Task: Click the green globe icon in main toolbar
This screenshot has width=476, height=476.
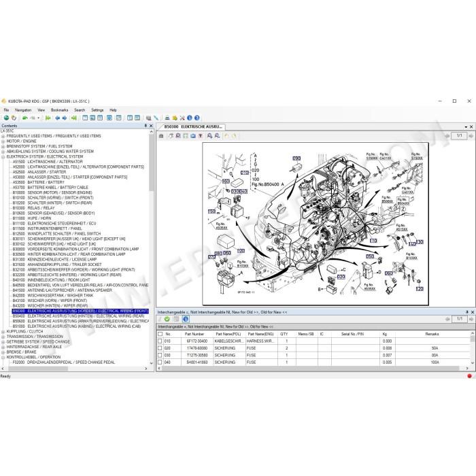Action: coord(6,118)
